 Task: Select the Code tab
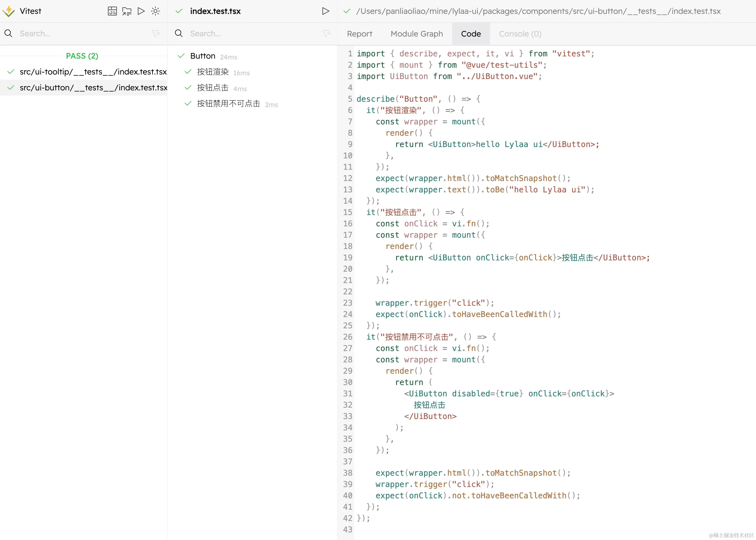pos(471,34)
